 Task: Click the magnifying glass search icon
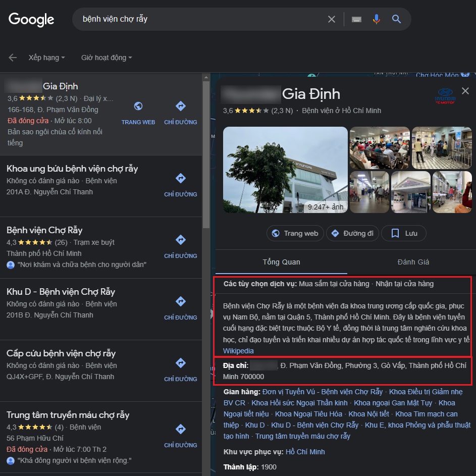coord(396,19)
